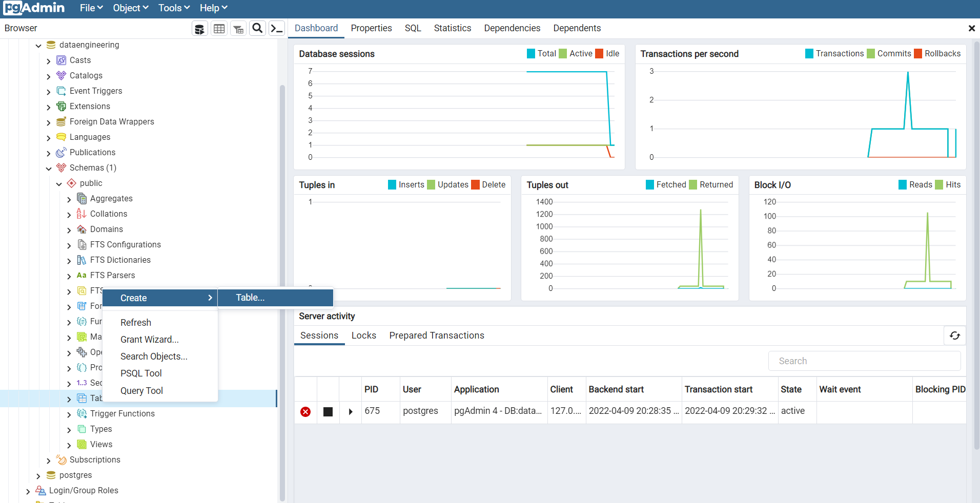
Task: Open the View Data grid icon
Action: click(219, 29)
